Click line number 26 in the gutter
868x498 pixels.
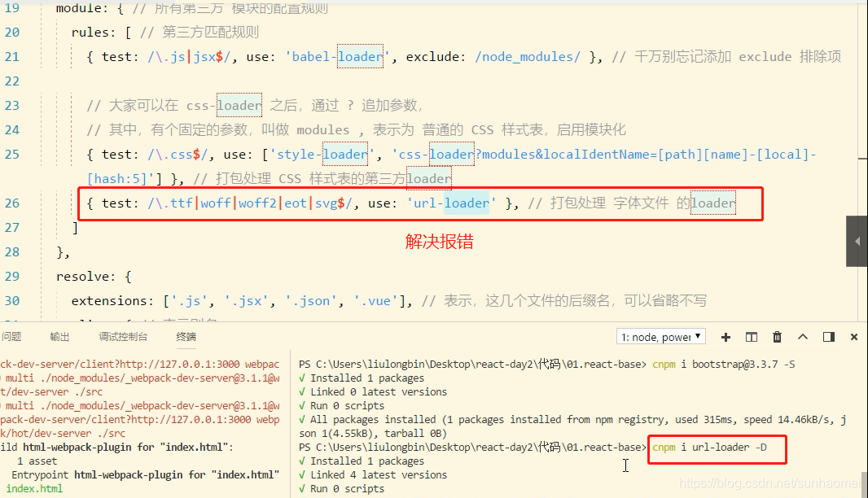tap(12, 203)
